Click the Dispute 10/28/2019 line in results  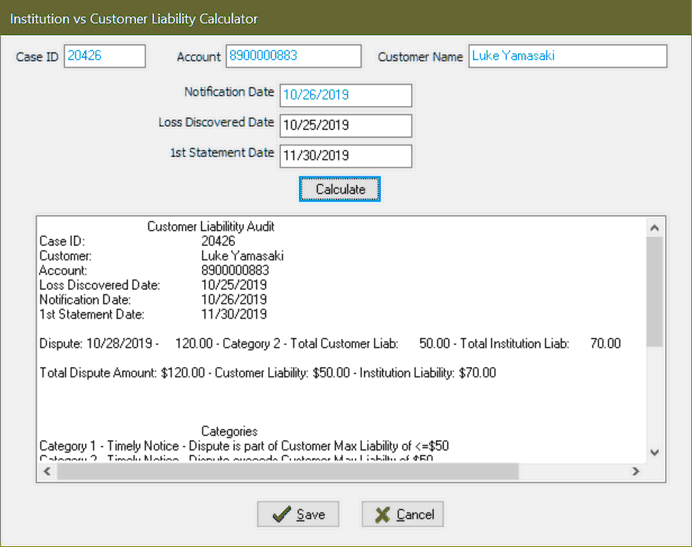pos(329,344)
